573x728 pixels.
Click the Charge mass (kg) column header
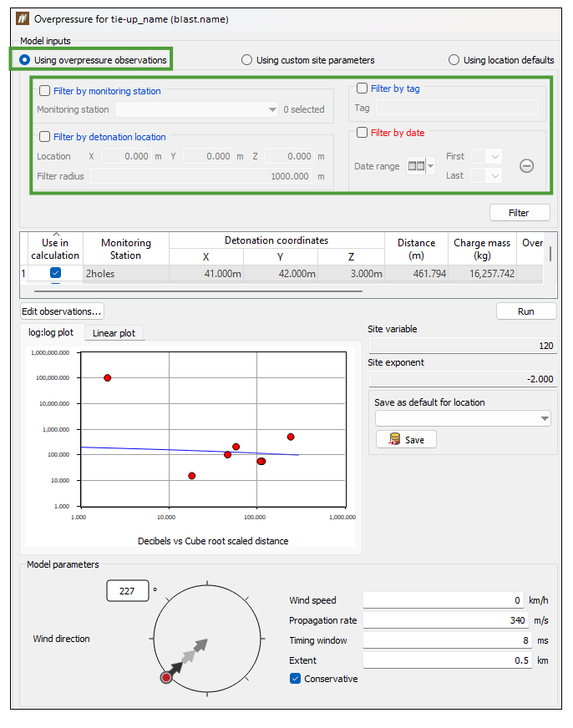tap(482, 249)
